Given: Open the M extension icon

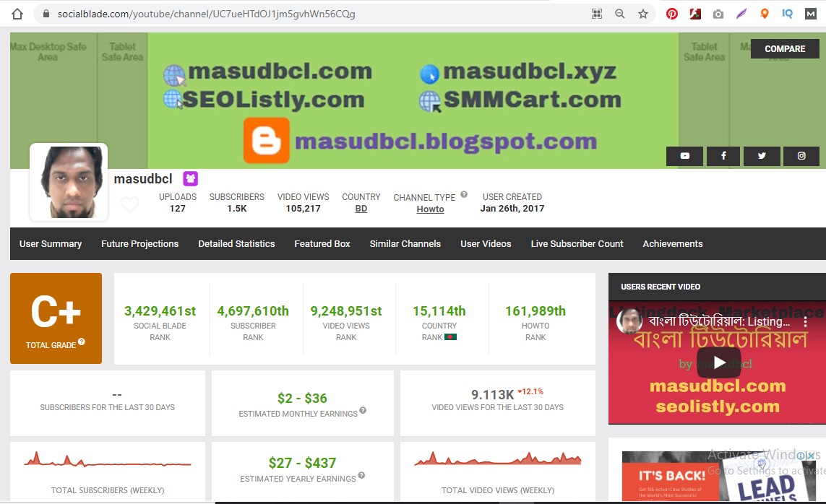Looking at the screenshot, I should coord(811,14).
